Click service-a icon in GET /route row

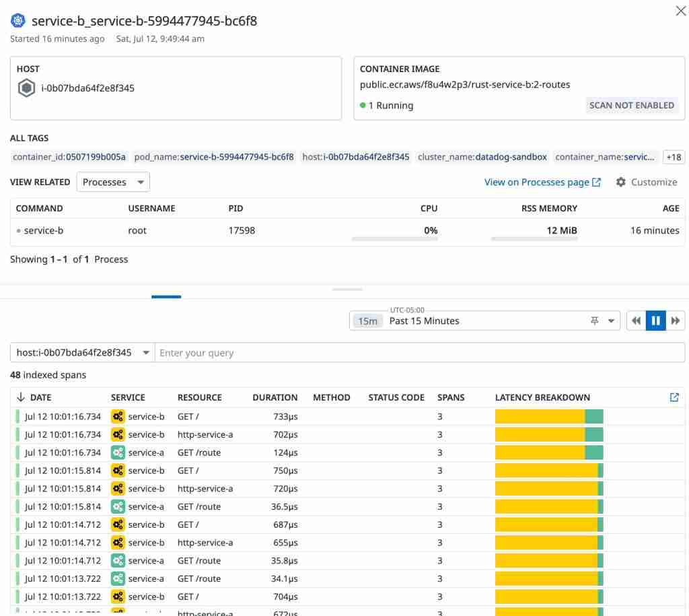click(118, 453)
